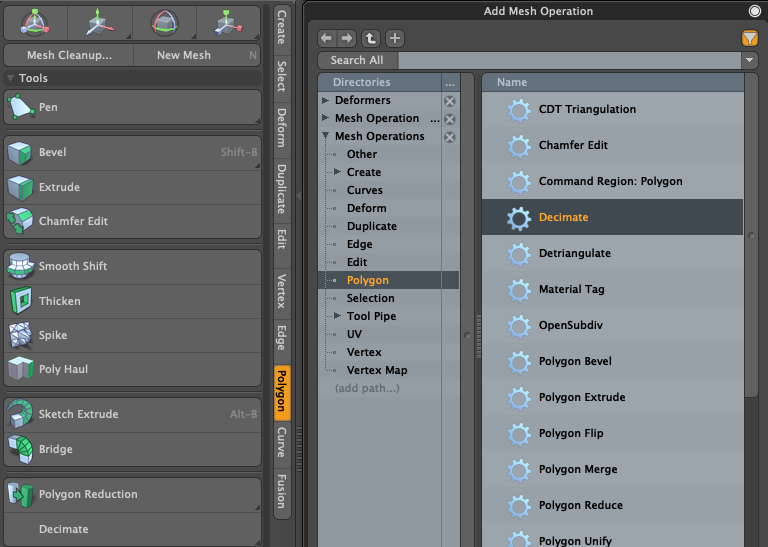Select Material Tag operation
Screen dimensions: 768x547
point(612,289)
